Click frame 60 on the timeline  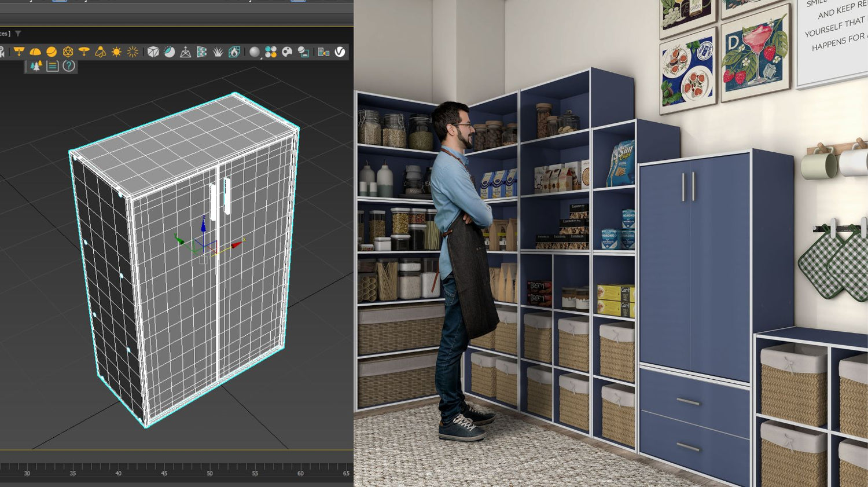pyautogui.click(x=300, y=473)
